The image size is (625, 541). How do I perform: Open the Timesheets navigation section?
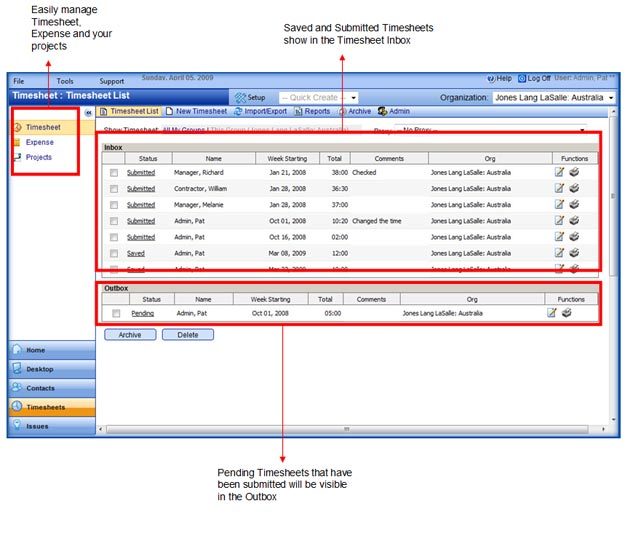click(x=52, y=407)
